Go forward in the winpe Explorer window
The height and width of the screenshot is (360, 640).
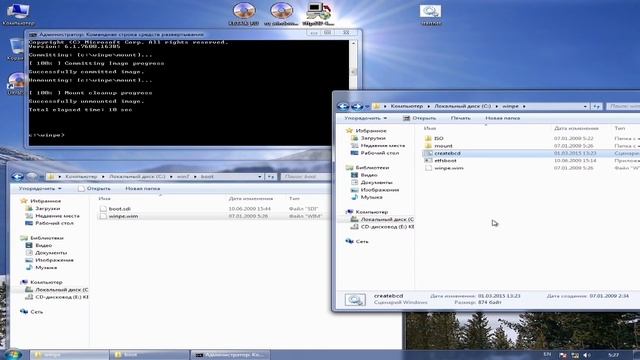[357, 107]
